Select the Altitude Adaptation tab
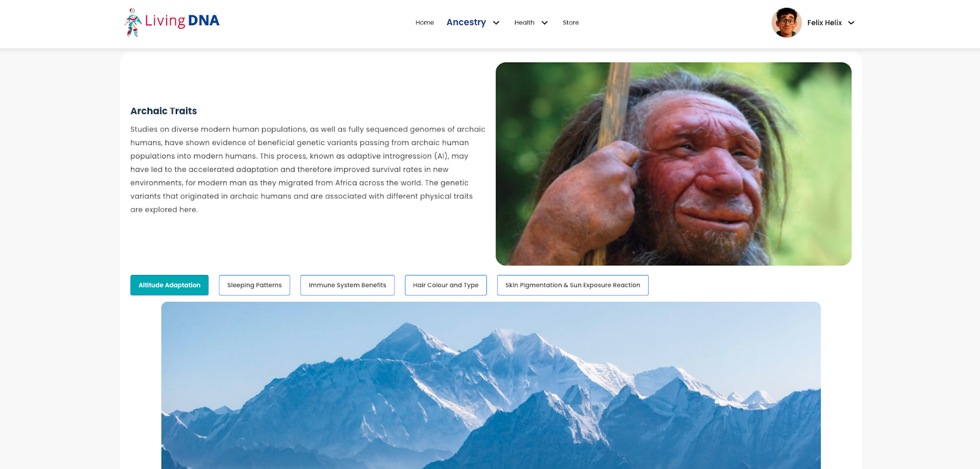This screenshot has width=980, height=469. (170, 285)
